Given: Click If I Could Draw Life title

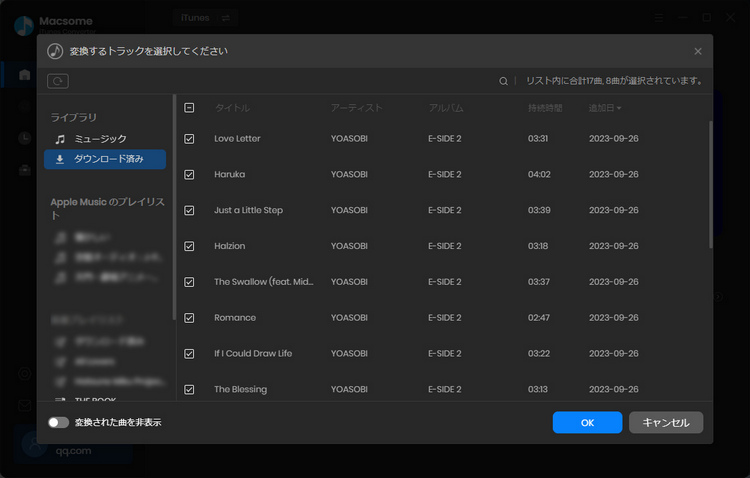Looking at the screenshot, I should 253,354.
